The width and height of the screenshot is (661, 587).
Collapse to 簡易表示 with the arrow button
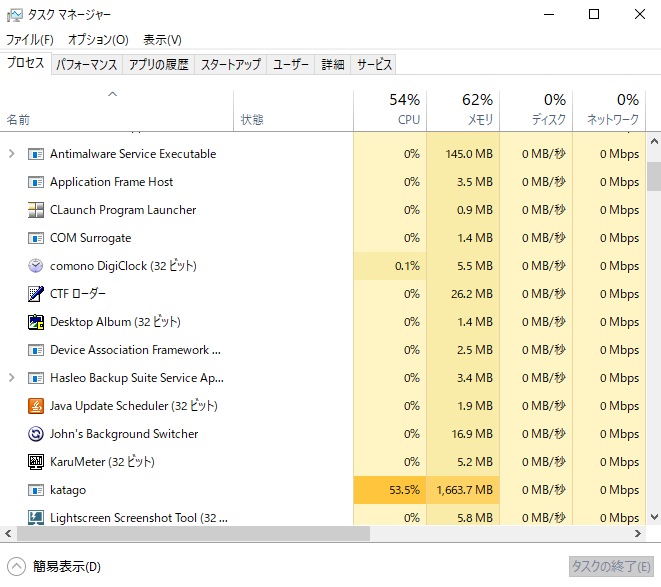coord(16,566)
